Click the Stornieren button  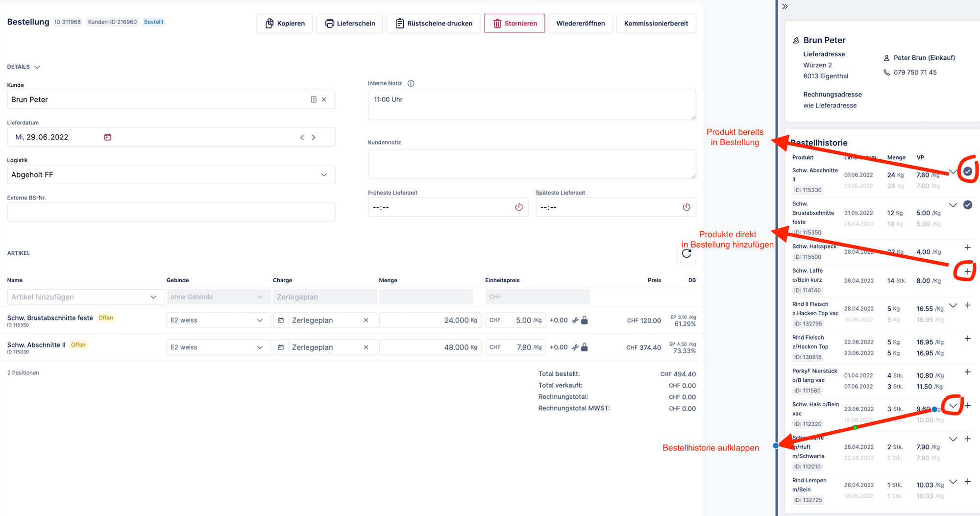(514, 24)
